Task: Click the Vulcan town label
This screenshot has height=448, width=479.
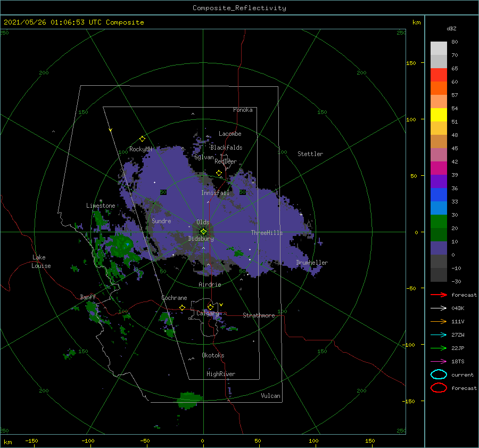Action: pyautogui.click(x=270, y=396)
